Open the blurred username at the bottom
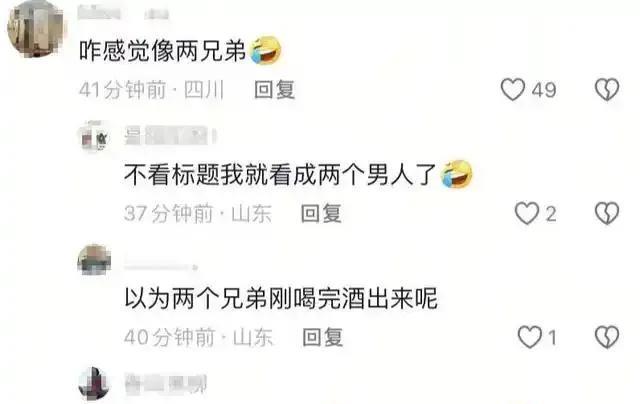 tap(166, 384)
